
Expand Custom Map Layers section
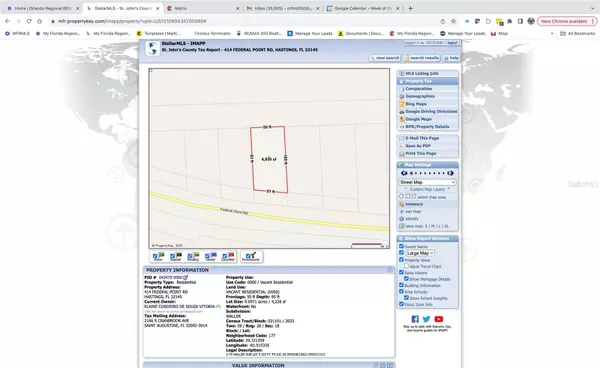tap(427, 189)
